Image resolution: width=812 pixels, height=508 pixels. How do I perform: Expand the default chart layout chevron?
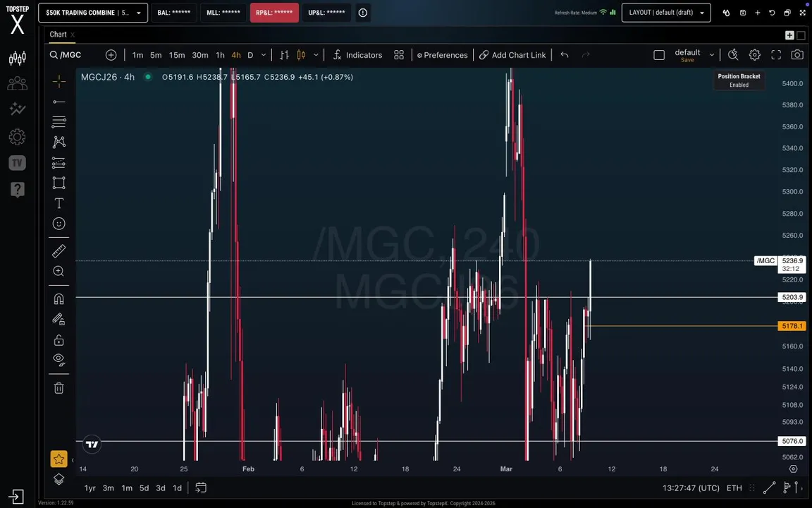point(712,55)
